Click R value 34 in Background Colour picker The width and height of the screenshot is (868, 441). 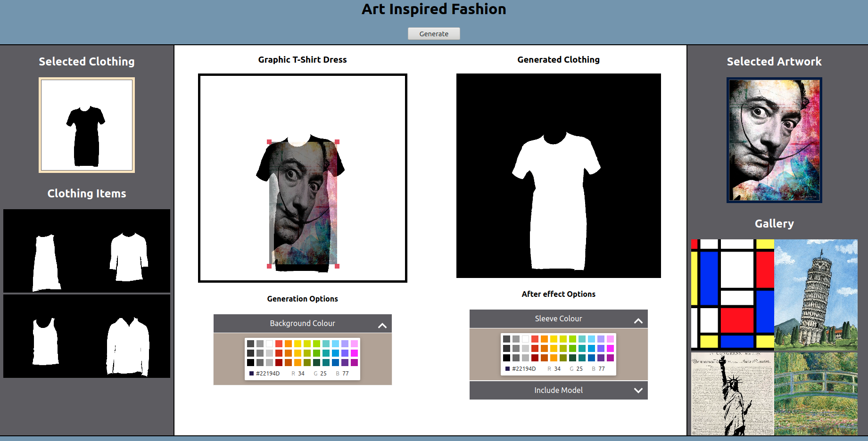pyautogui.click(x=301, y=373)
